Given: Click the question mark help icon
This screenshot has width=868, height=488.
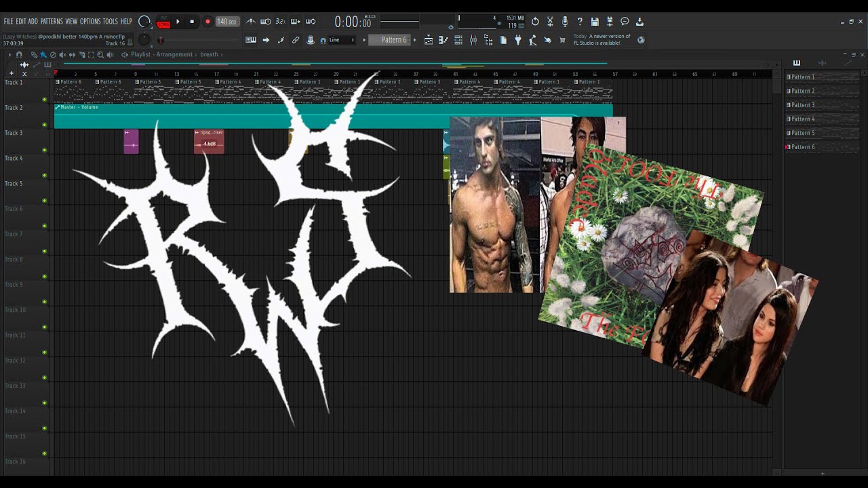Looking at the screenshot, I should 580,22.
